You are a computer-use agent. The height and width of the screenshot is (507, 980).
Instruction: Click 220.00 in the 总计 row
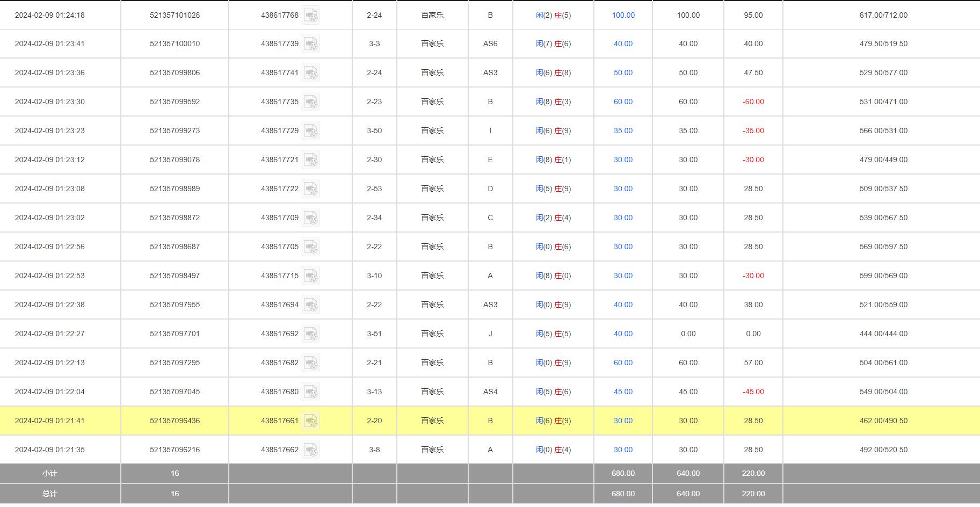coord(753,494)
